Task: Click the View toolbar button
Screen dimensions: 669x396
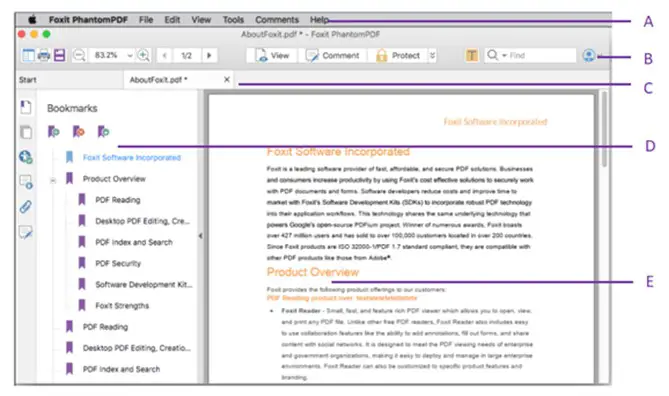Action: (272, 55)
